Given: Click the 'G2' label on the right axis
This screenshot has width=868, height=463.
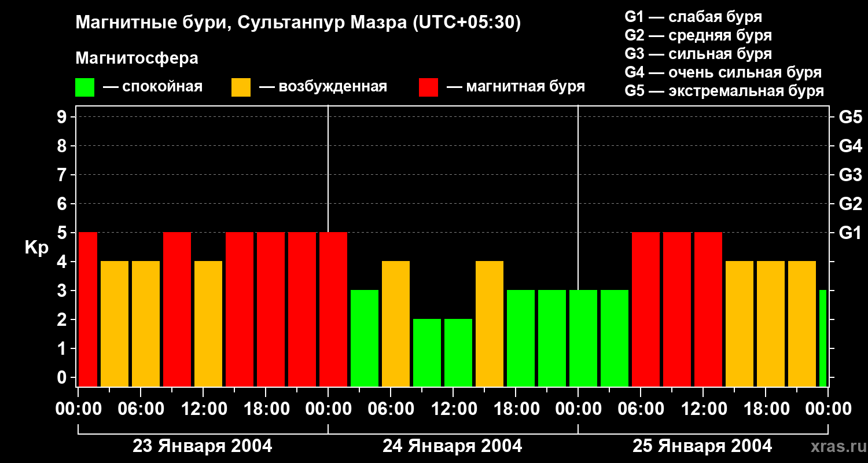Looking at the screenshot, I should pyautogui.click(x=851, y=204).
